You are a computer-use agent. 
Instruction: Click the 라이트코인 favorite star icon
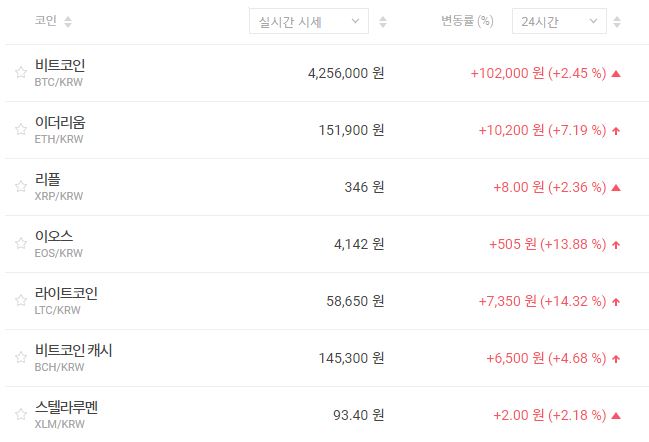click(x=20, y=300)
